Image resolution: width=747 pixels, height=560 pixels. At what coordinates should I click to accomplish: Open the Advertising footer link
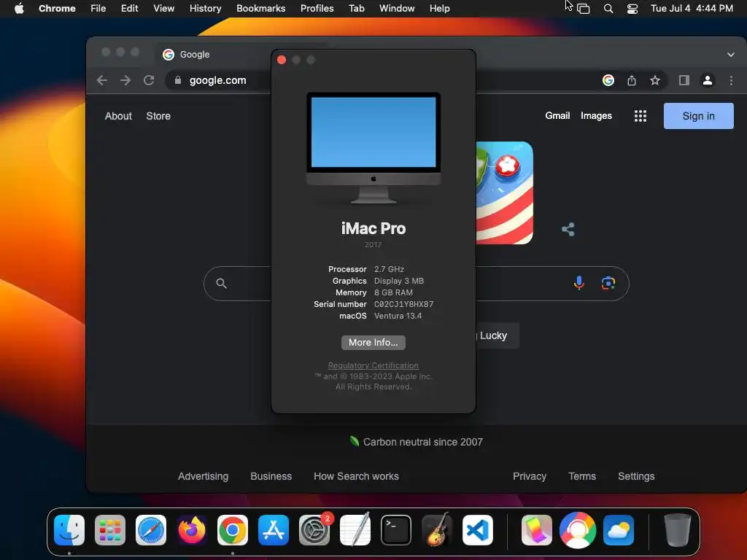tap(203, 476)
